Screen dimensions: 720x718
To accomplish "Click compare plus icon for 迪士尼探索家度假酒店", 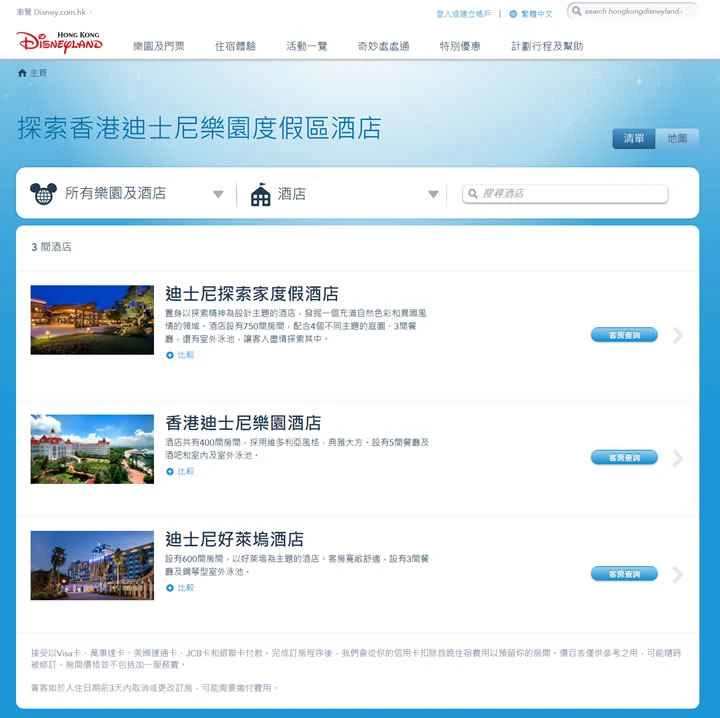I will click(x=170, y=355).
